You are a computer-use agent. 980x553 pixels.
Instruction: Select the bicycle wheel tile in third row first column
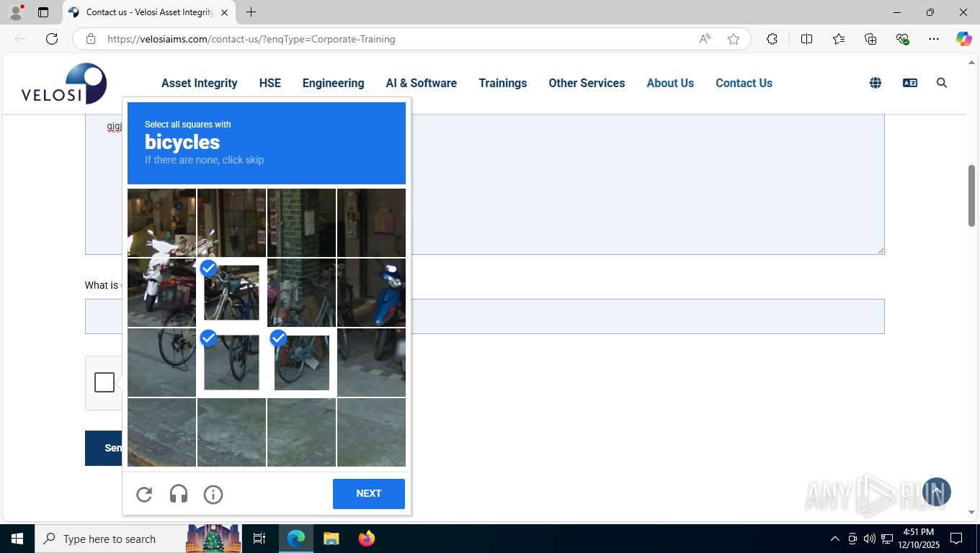[161, 362]
